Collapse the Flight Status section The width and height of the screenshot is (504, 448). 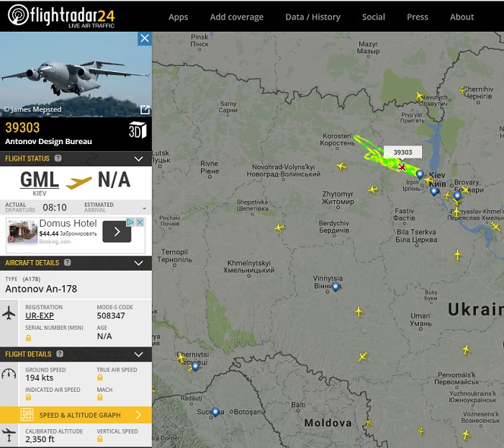138,158
